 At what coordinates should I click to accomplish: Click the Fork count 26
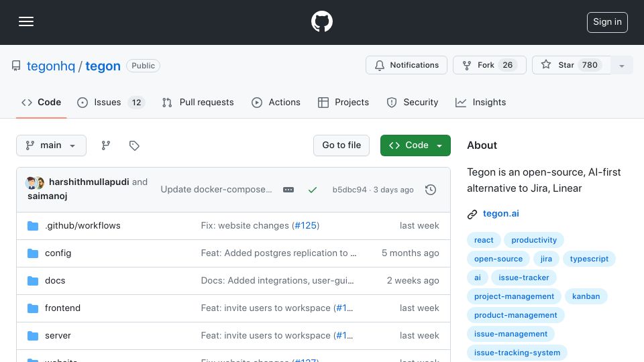coord(508,65)
